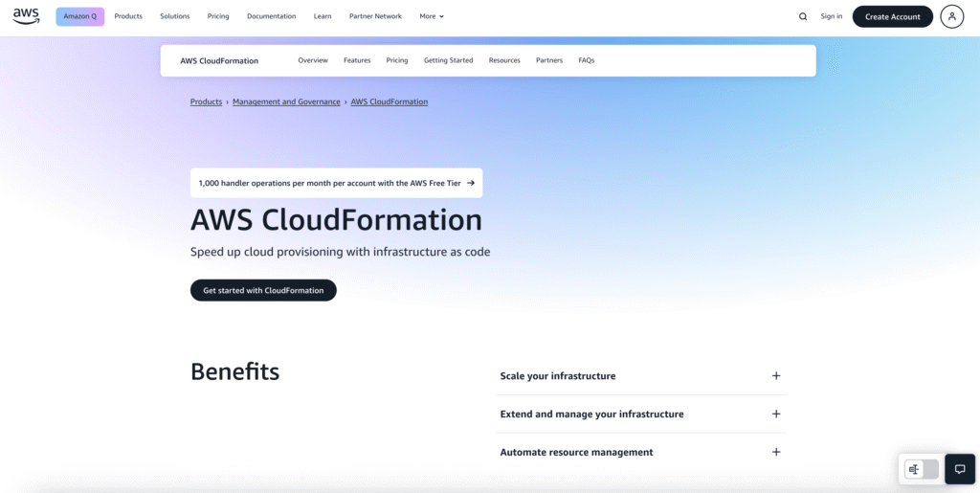980x493 pixels.
Task: Open the chat bubble icon
Action: (960, 469)
